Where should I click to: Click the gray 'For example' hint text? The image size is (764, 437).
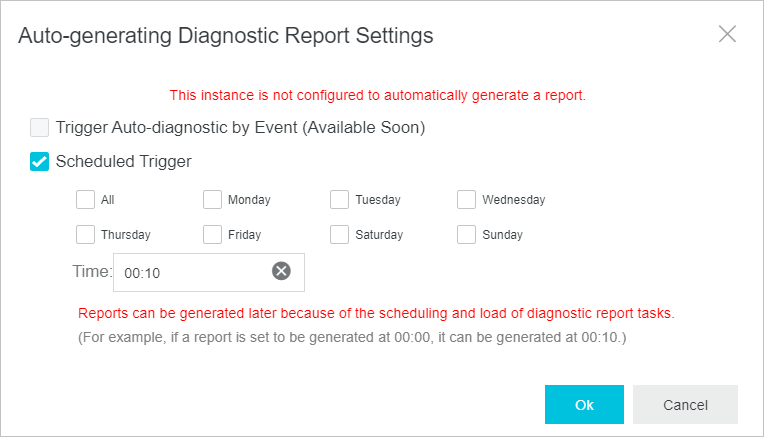[352, 337]
